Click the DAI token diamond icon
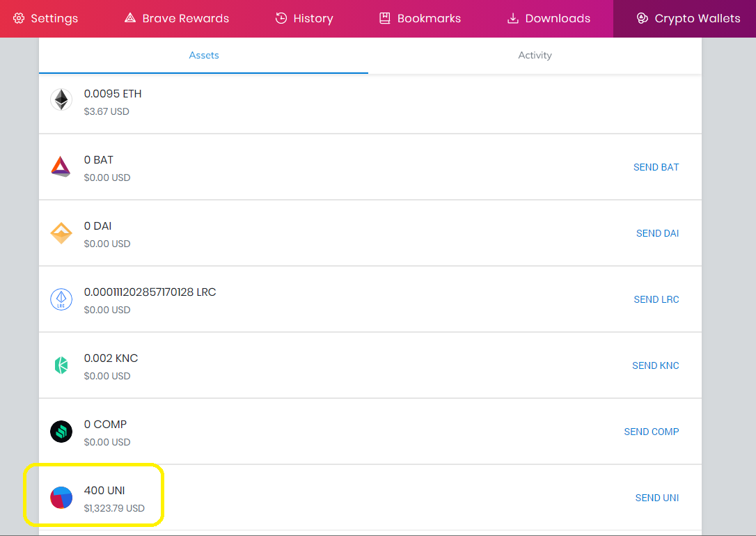Viewport: 756px width, 536px height. point(61,232)
